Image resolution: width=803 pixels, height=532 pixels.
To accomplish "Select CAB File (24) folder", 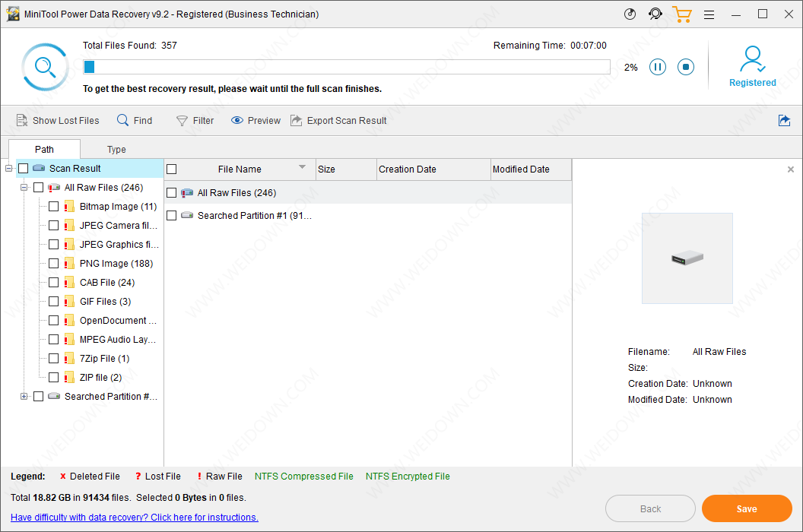I will tap(107, 282).
